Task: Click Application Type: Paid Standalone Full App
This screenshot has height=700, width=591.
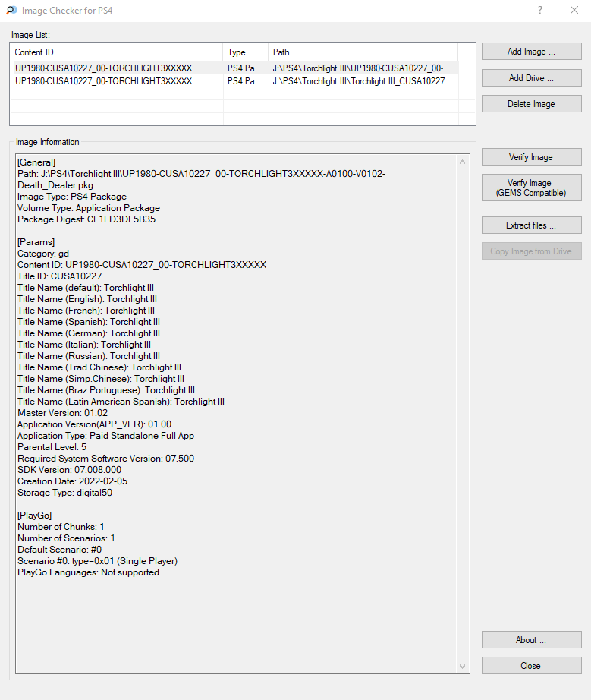Action: [x=105, y=435]
